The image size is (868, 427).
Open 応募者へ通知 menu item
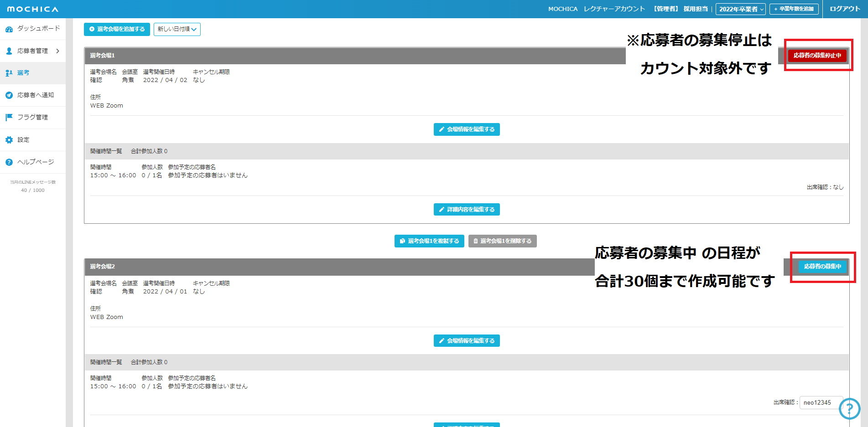[x=36, y=95]
